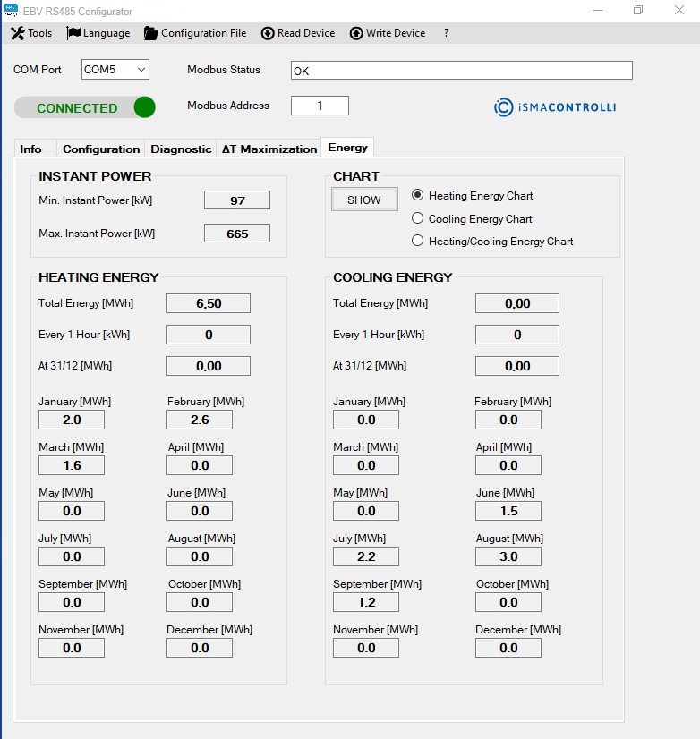
Task: Click the Modbus Address input field
Action: (x=320, y=106)
